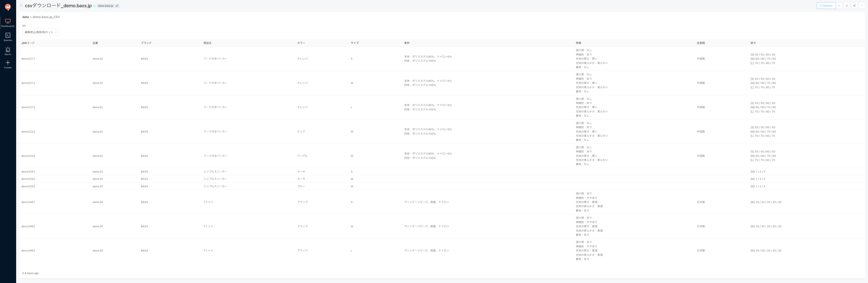Sort by the 生産国 column header
868x283 pixels.
pyautogui.click(x=700, y=43)
